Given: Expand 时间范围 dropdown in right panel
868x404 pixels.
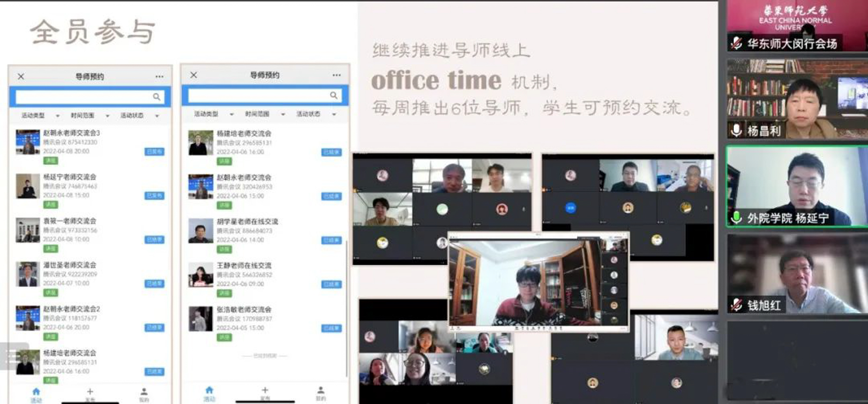Looking at the screenshot, I should [265, 114].
